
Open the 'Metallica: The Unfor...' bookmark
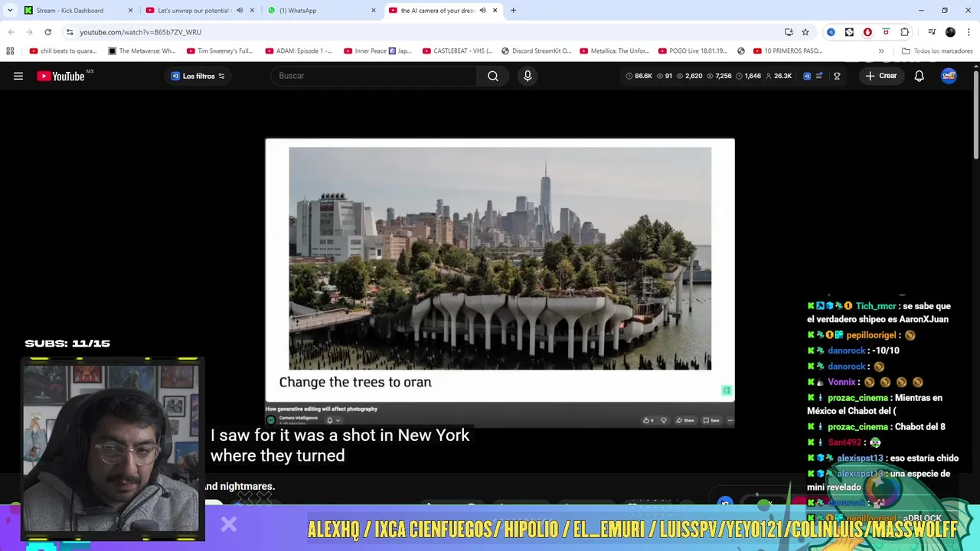(614, 51)
